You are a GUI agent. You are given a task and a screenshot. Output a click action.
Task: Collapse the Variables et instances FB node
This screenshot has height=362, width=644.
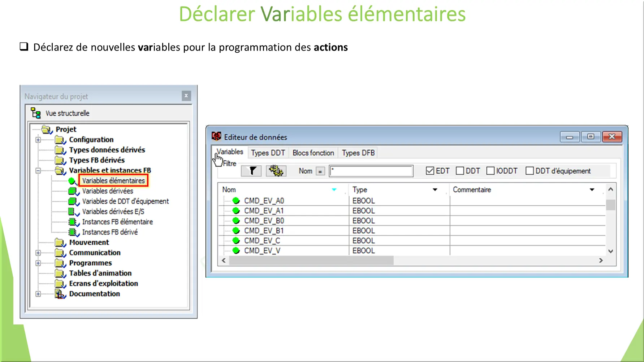[38, 170]
